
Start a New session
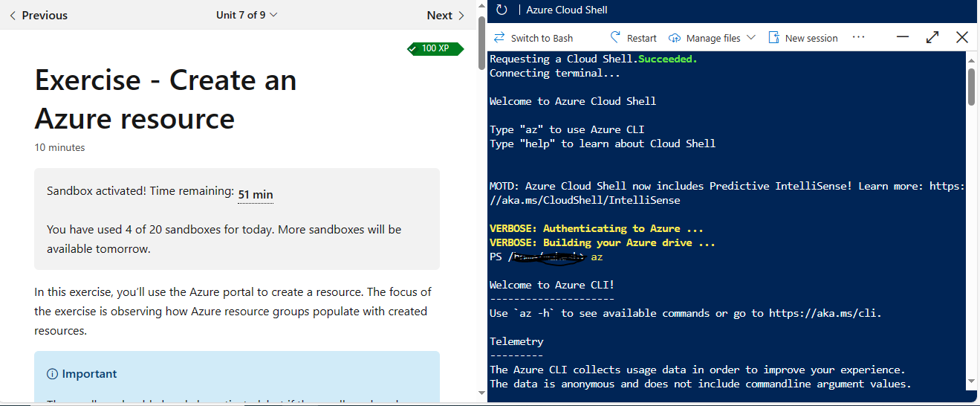802,38
